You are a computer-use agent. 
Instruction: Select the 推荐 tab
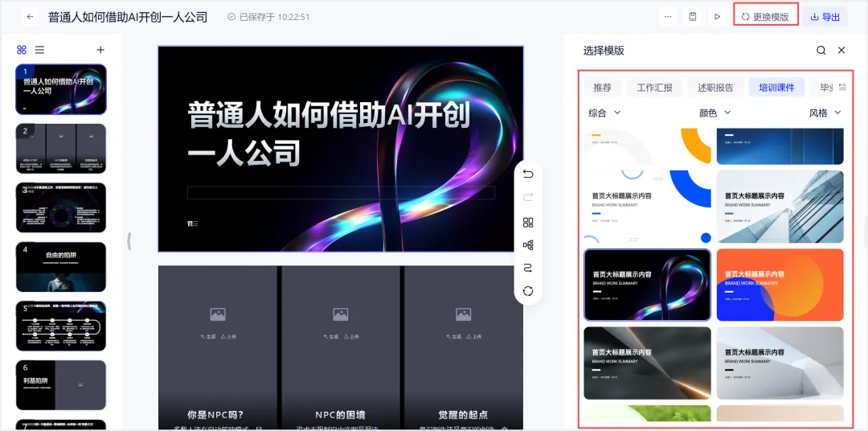click(602, 87)
